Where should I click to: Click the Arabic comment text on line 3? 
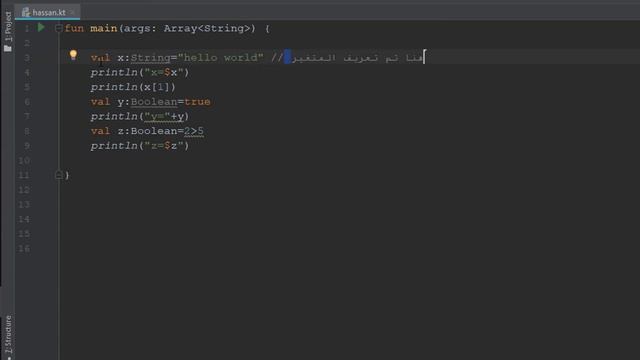[x=357, y=58]
